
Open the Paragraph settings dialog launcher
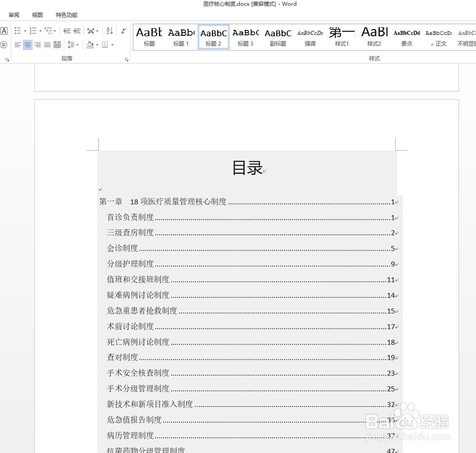pos(127,60)
